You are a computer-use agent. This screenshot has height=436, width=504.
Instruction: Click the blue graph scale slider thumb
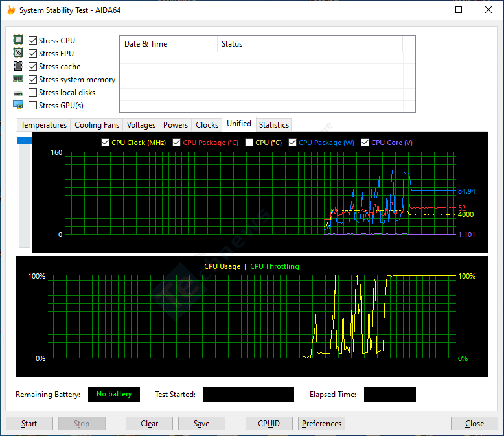click(x=24, y=141)
